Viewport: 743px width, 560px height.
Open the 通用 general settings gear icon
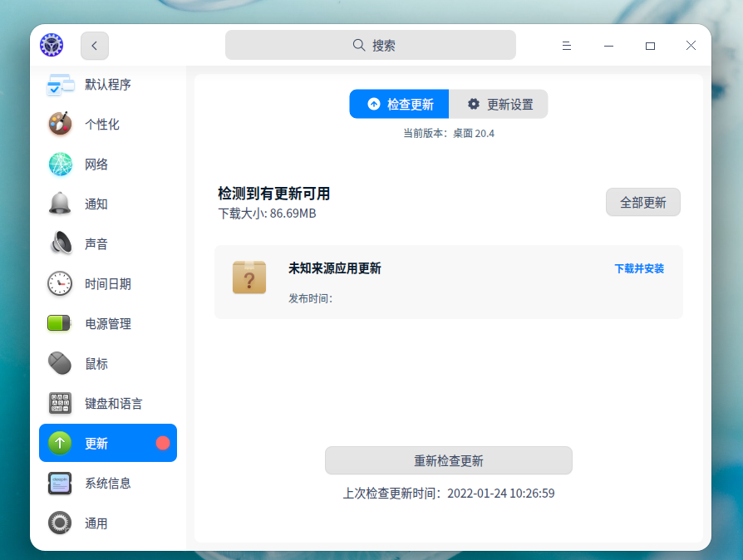click(60, 523)
